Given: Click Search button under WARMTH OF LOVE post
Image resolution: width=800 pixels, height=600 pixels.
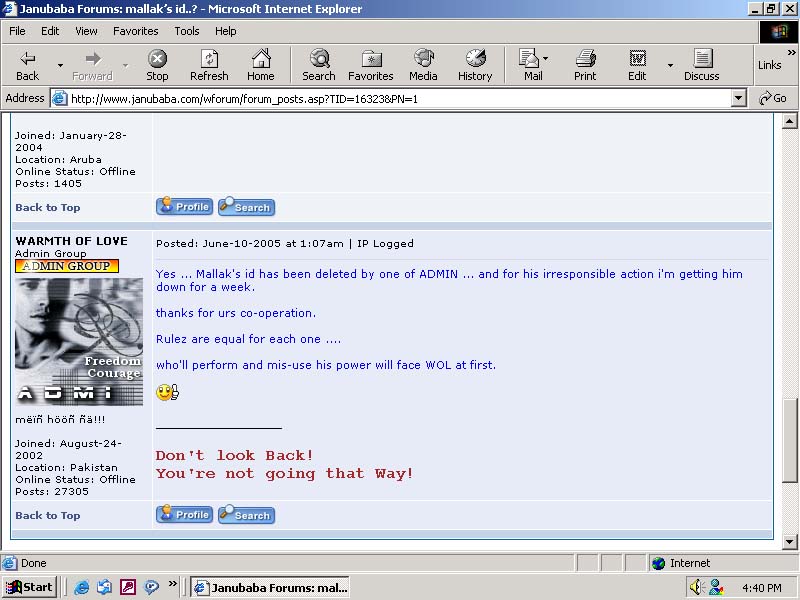Looking at the screenshot, I should [246, 514].
